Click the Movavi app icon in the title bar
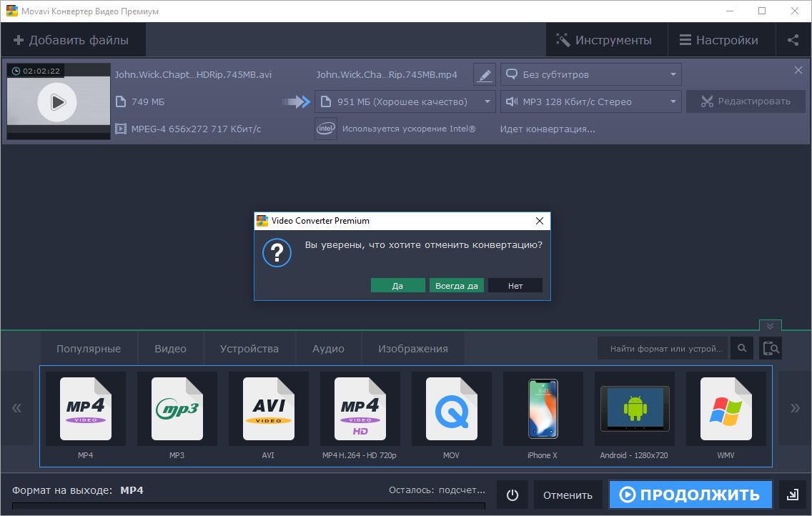Screen dimensions: 812x516 tap(11, 11)
